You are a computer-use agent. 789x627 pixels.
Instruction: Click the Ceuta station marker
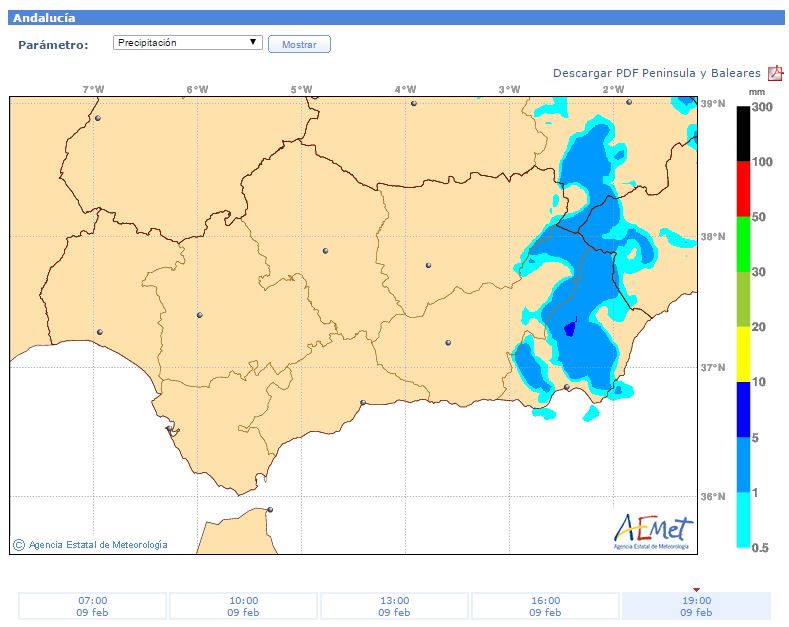(x=270, y=510)
